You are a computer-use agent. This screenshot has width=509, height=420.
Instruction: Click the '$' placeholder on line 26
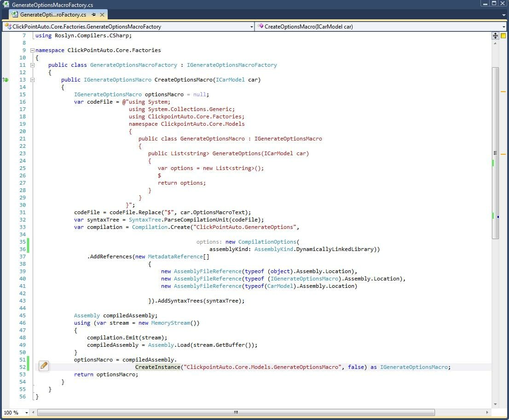pyautogui.click(x=159, y=175)
